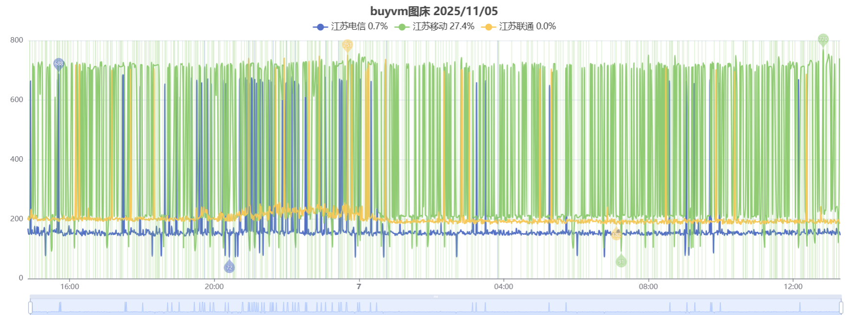Click the 12:00 x-axis label

click(793, 287)
